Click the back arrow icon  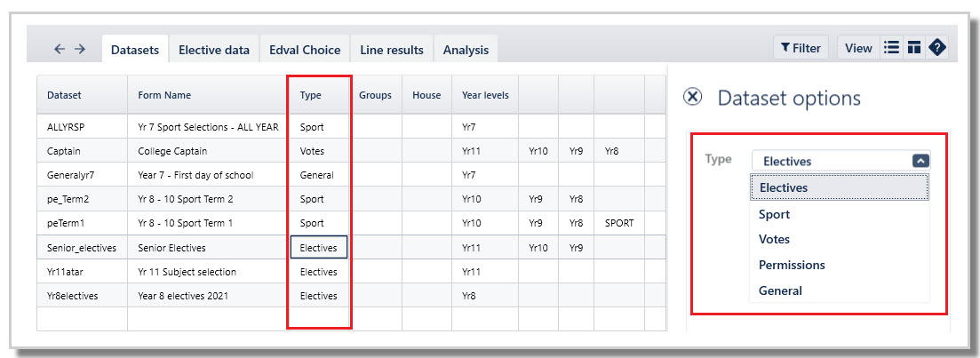60,50
